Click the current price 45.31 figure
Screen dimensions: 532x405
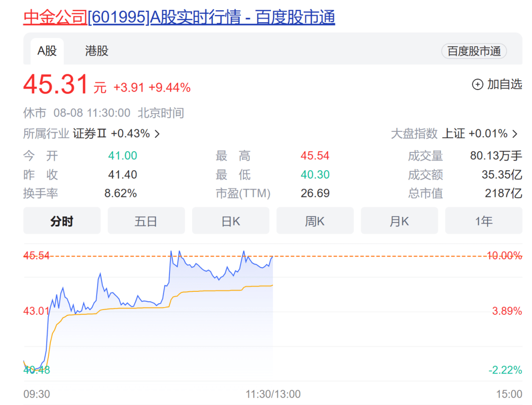(x=56, y=85)
